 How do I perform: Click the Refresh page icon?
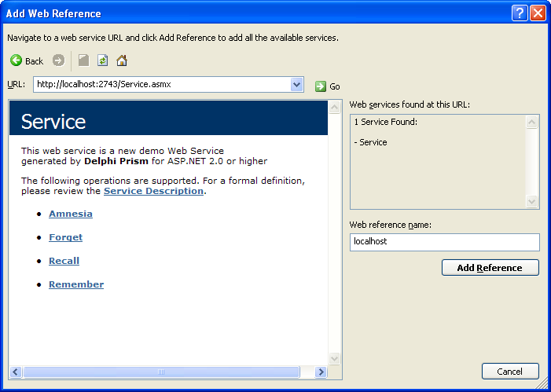103,60
